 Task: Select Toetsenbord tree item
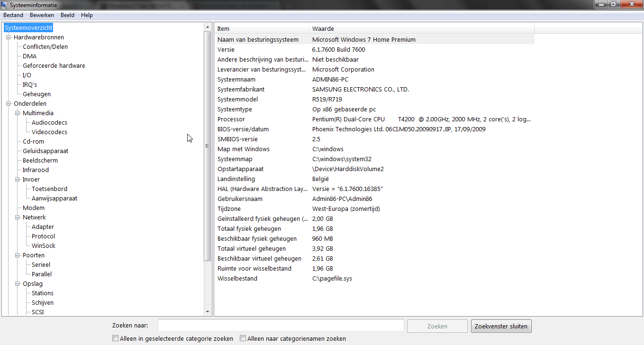(49, 189)
